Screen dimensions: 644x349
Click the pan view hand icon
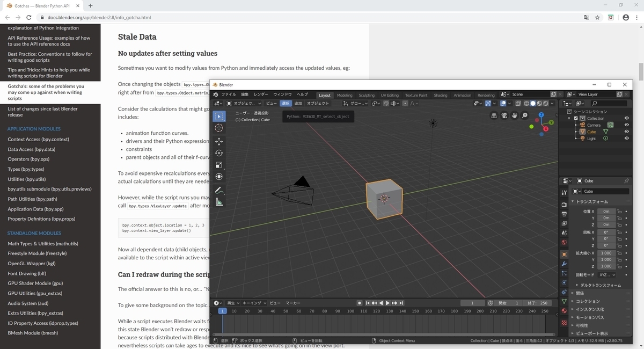tap(515, 115)
